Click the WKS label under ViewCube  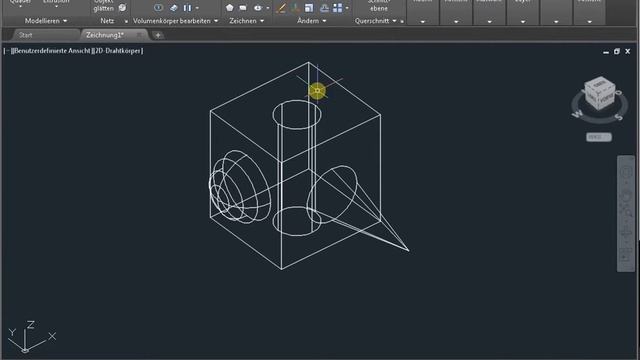tap(599, 137)
